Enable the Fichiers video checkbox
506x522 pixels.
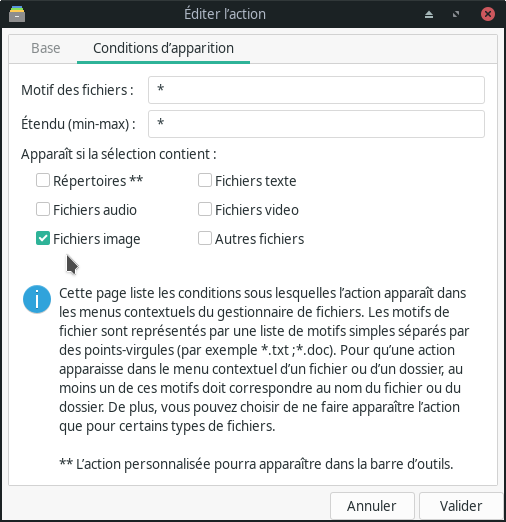coord(205,209)
